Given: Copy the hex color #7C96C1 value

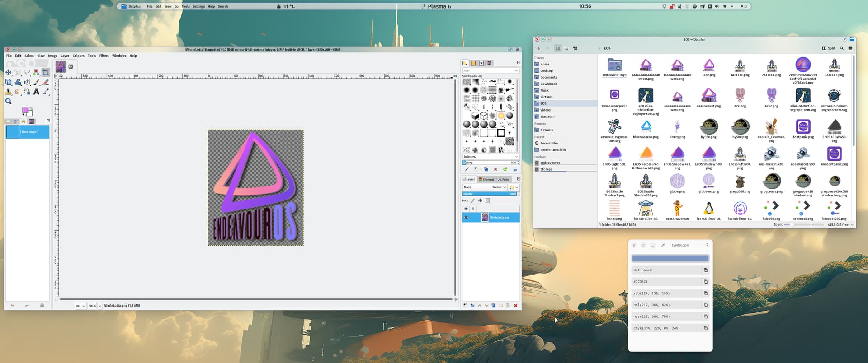Looking at the screenshot, I should pos(705,282).
